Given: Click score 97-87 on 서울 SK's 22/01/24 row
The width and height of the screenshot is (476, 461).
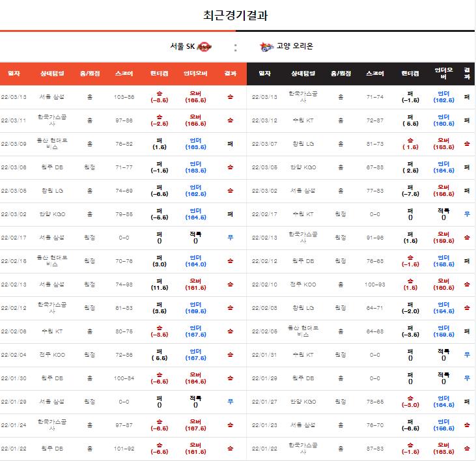Looking at the screenshot, I should pos(124,425).
